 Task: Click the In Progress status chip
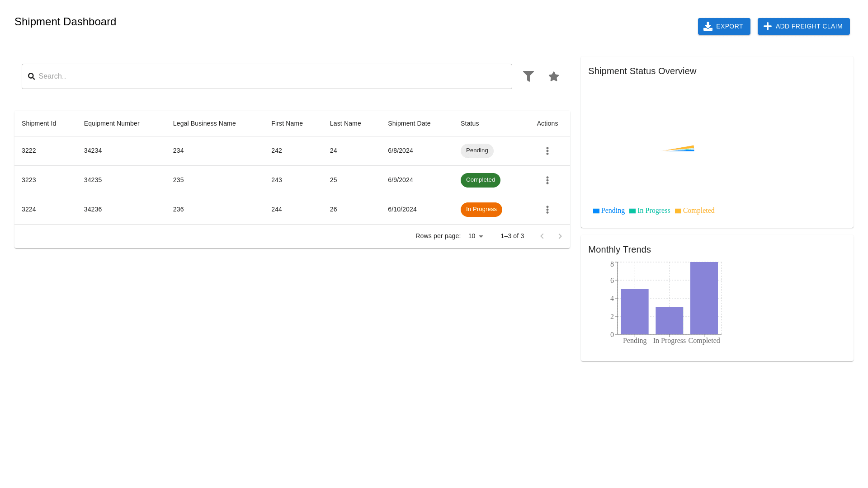(x=481, y=210)
